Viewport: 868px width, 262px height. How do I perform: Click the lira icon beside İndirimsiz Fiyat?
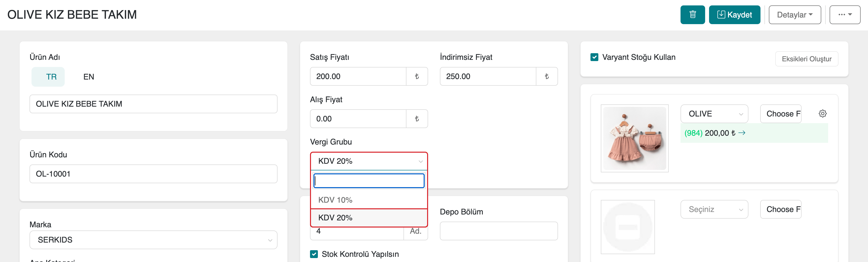pyautogui.click(x=546, y=77)
